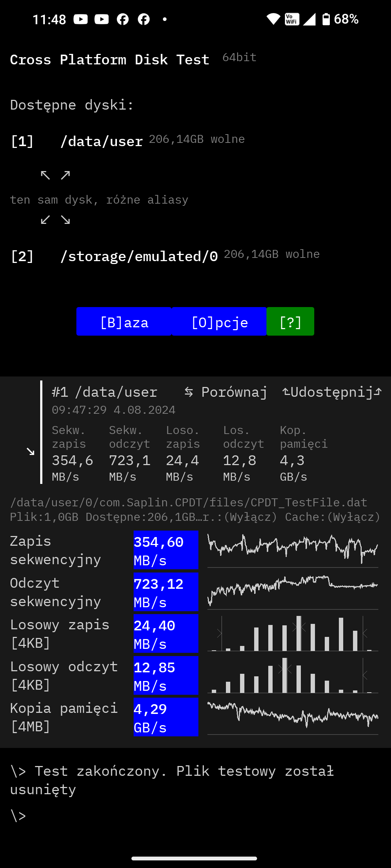Tap the test file path line
This screenshot has height=868, width=391.
[188, 502]
